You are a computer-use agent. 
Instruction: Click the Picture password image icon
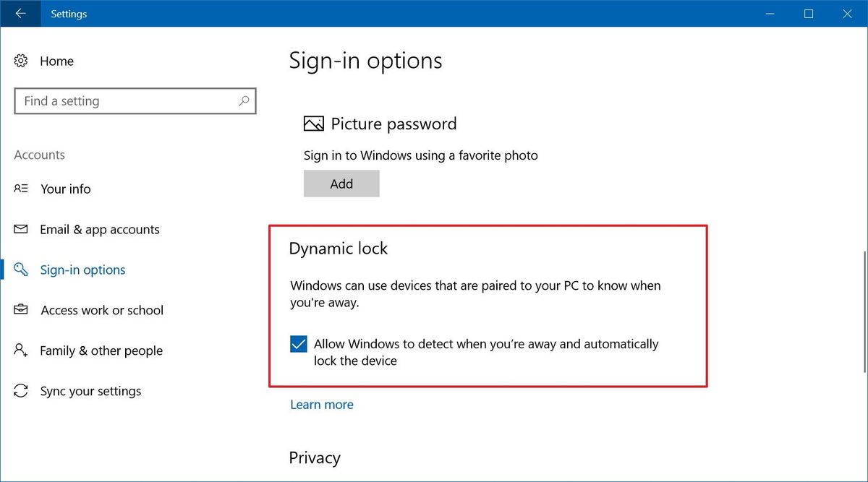tap(312, 123)
